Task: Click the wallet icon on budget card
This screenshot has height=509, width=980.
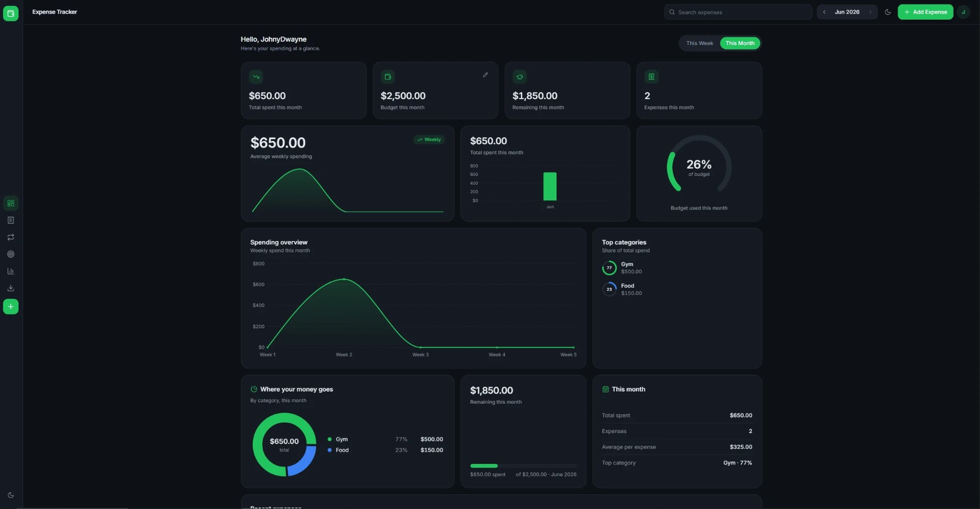Action: click(x=388, y=77)
